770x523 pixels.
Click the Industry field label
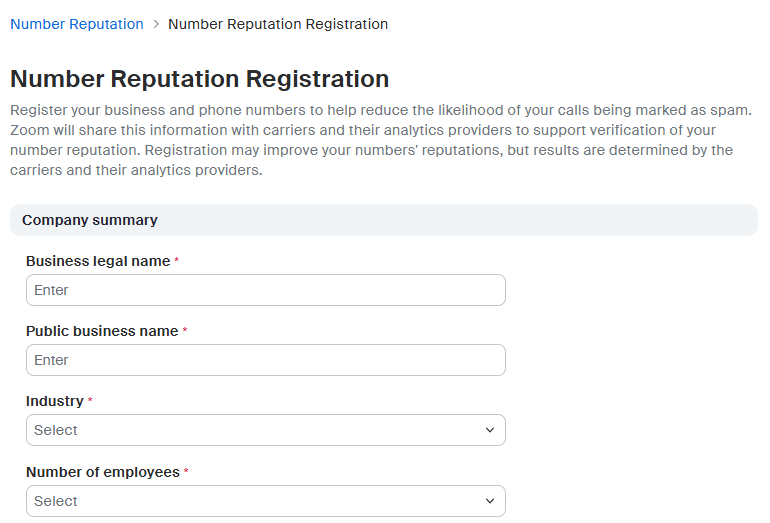tap(55, 401)
